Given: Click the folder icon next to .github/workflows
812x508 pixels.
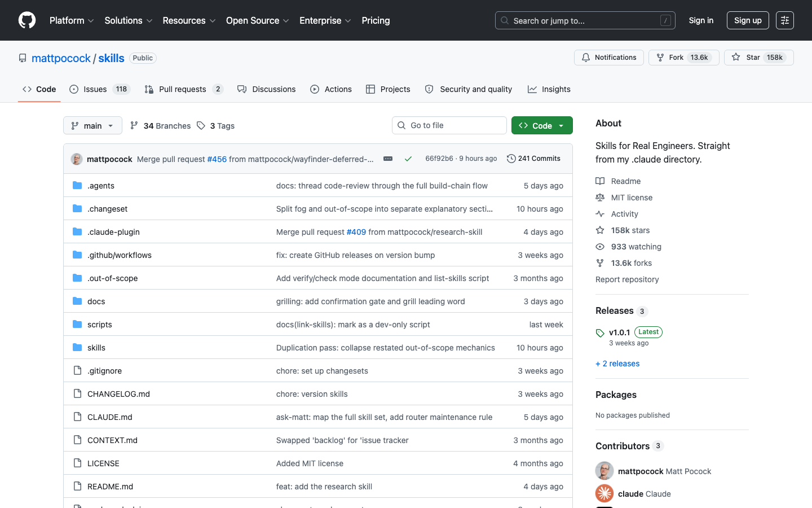Looking at the screenshot, I should [x=77, y=255].
